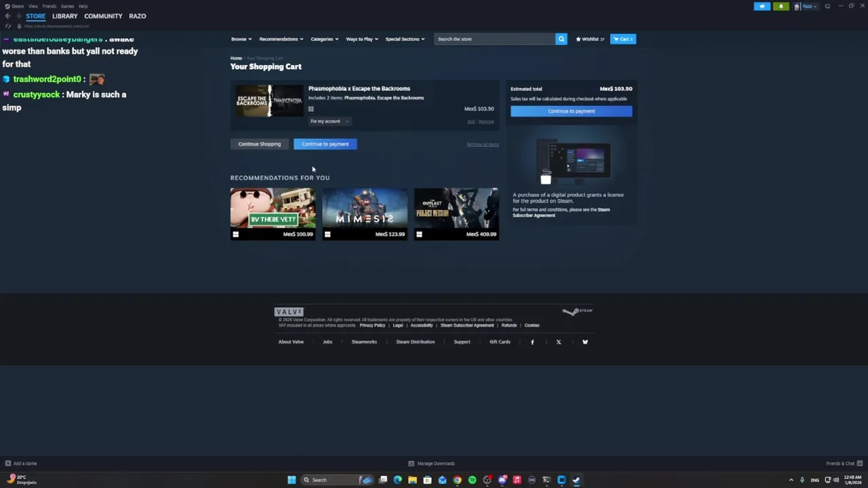The image size is (868, 488).
Task: Open RV There Yet? recommendation
Action: pos(273,214)
